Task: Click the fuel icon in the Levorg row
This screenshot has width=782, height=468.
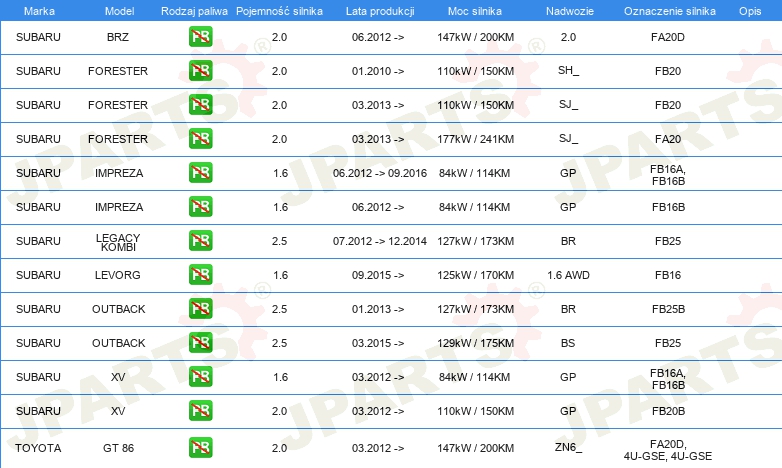Action: tap(200, 274)
